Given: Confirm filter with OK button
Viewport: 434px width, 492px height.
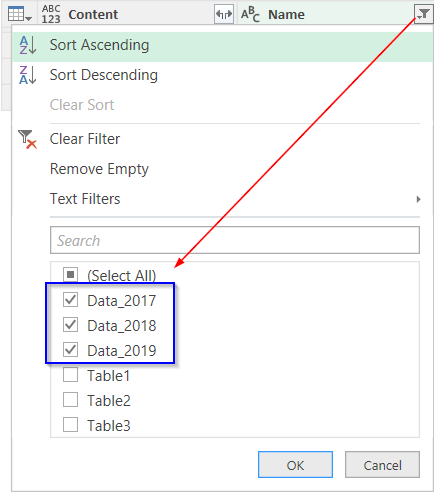Looking at the screenshot, I should pos(295,465).
